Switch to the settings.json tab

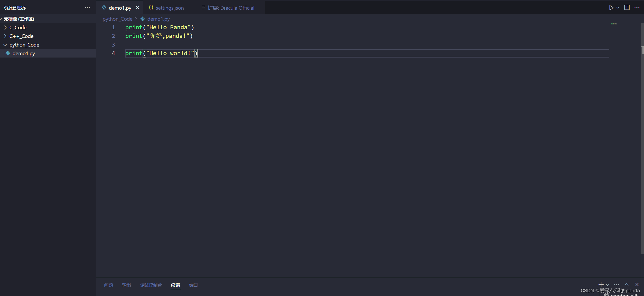[169, 8]
